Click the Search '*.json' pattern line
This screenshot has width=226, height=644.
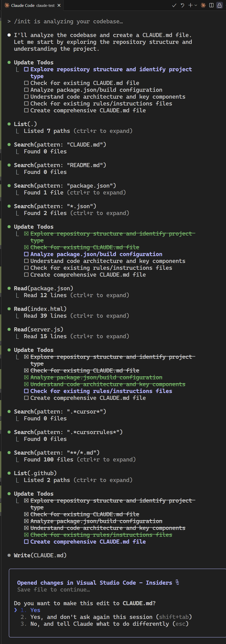[x=55, y=206]
